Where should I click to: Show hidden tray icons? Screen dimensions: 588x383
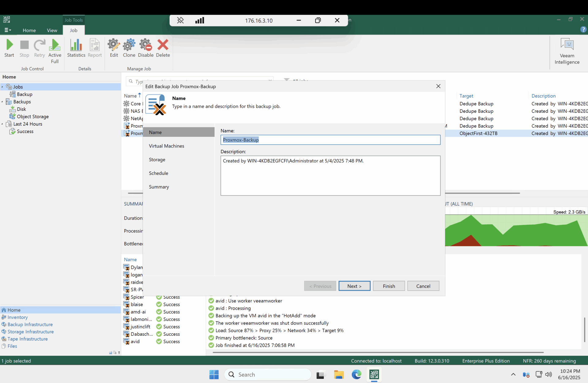point(513,374)
